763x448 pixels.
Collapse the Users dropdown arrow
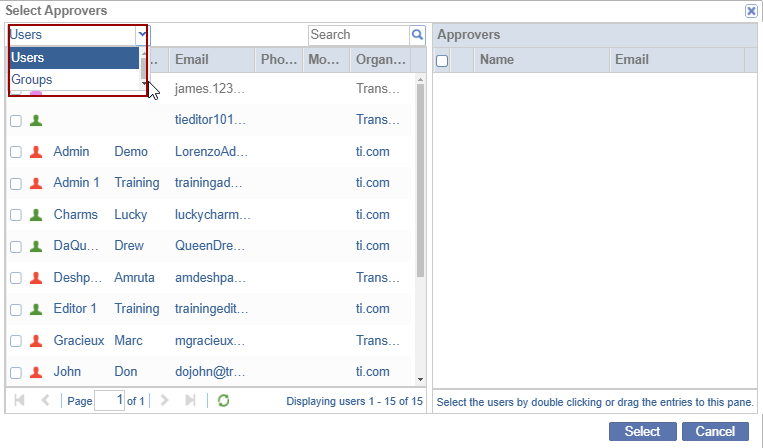[142, 35]
